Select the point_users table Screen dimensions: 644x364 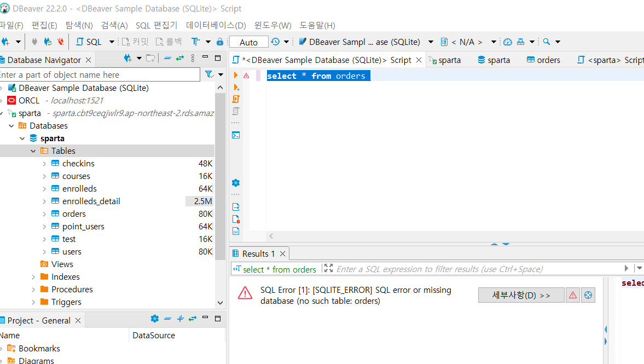pos(83,227)
